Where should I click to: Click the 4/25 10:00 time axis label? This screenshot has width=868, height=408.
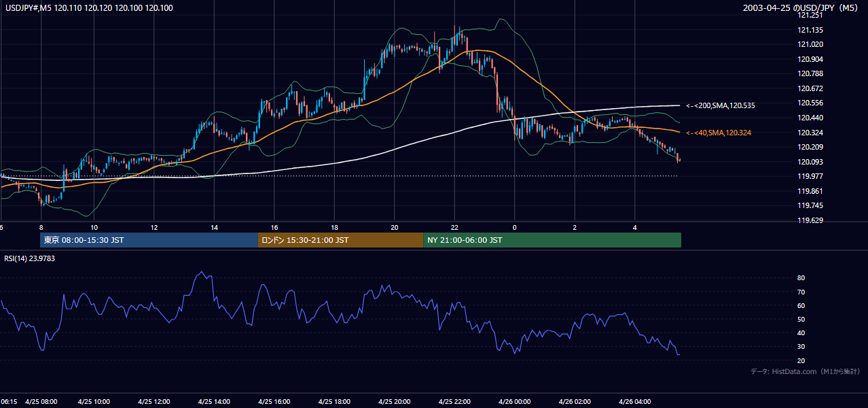click(94, 402)
